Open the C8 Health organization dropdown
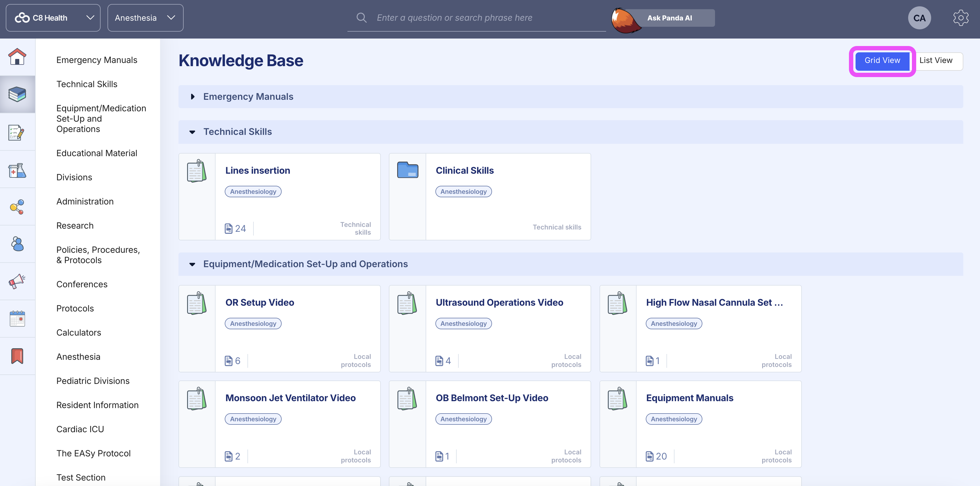980x486 pixels. click(x=53, y=18)
